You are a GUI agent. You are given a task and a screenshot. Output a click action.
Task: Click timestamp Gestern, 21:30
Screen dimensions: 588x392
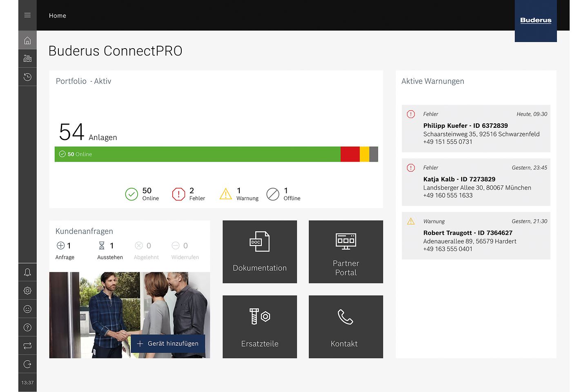(530, 221)
